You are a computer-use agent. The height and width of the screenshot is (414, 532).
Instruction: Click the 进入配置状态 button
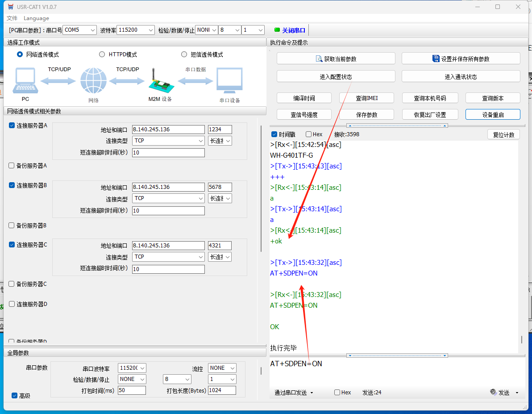[336, 77]
